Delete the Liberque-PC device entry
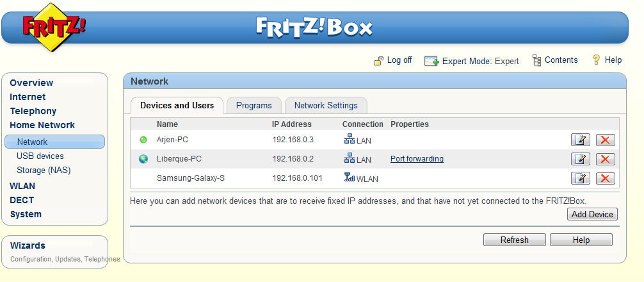644x282 pixels. point(606,159)
